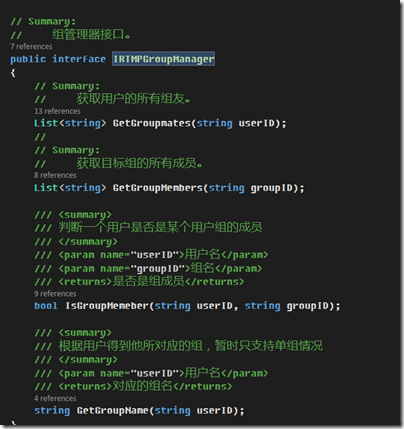The image size is (404, 429).
Task: Click the returns tag "是否是组成员" line
Action: 139,282
